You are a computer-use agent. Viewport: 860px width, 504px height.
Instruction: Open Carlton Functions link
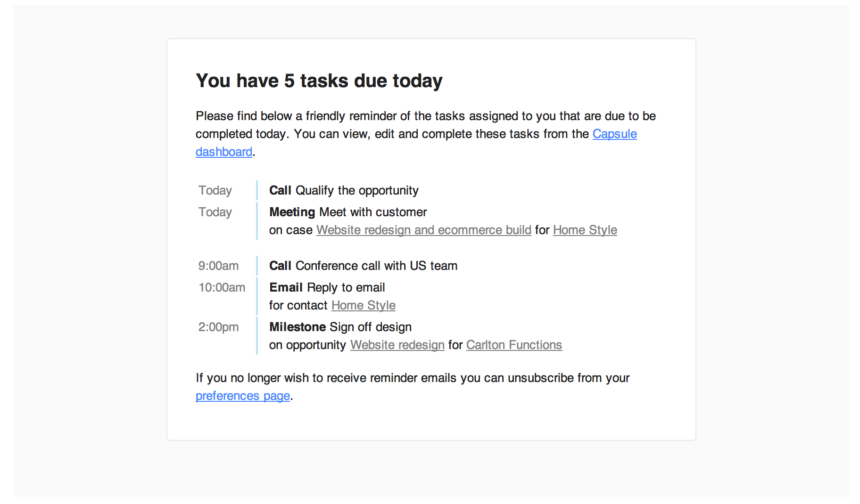pyautogui.click(x=514, y=345)
